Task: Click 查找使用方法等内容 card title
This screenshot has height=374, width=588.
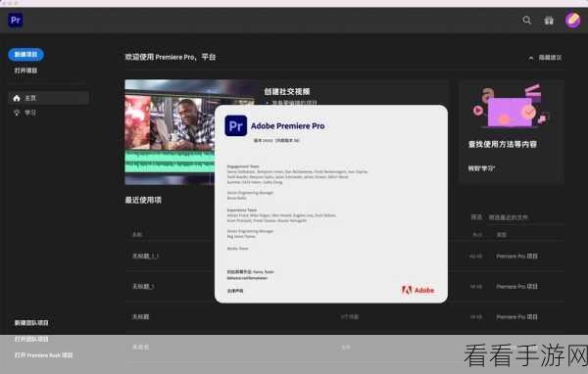Action: (x=502, y=144)
